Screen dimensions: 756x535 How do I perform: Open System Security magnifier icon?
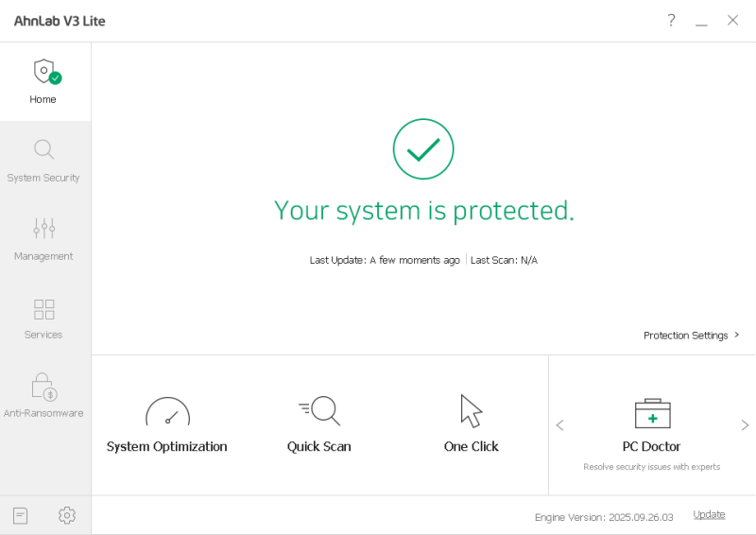click(44, 150)
